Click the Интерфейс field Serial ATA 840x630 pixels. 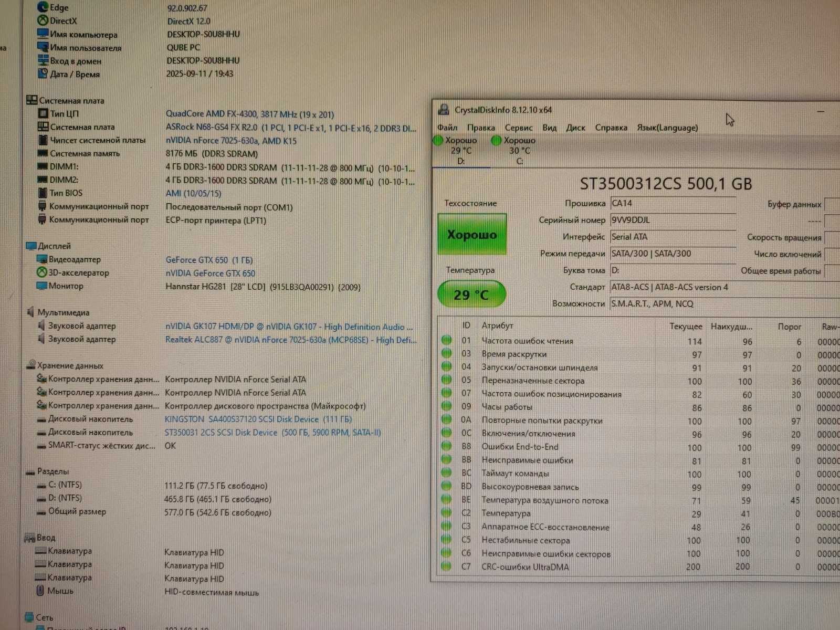pos(673,237)
